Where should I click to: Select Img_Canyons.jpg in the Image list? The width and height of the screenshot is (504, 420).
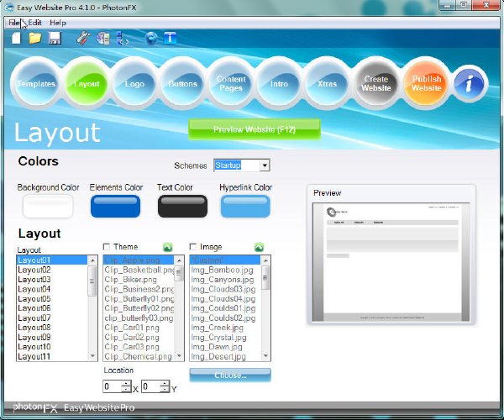225,280
